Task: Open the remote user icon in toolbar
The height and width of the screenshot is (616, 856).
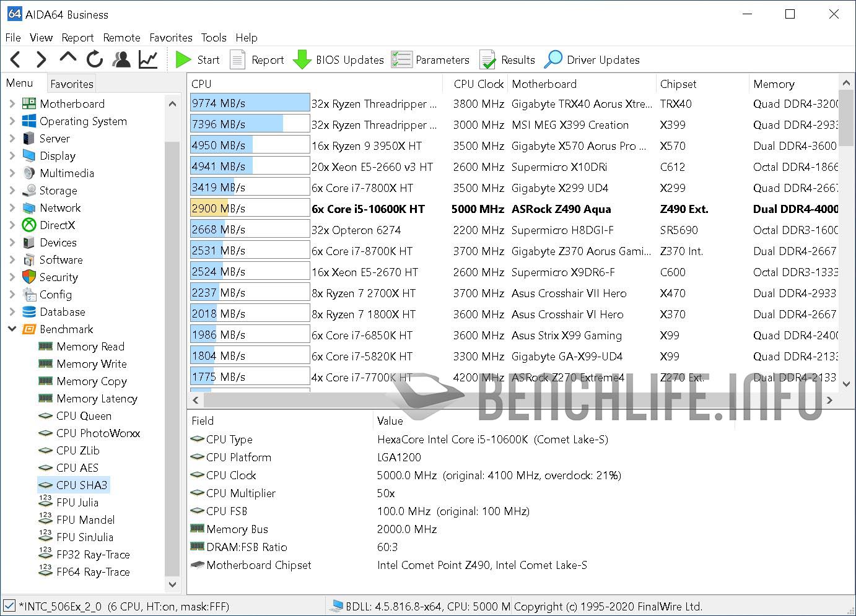Action: pos(121,59)
